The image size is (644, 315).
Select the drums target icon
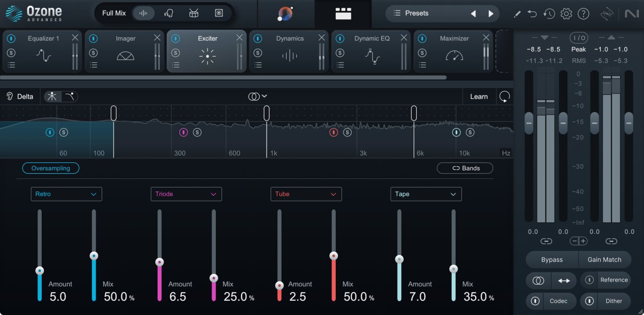click(194, 13)
